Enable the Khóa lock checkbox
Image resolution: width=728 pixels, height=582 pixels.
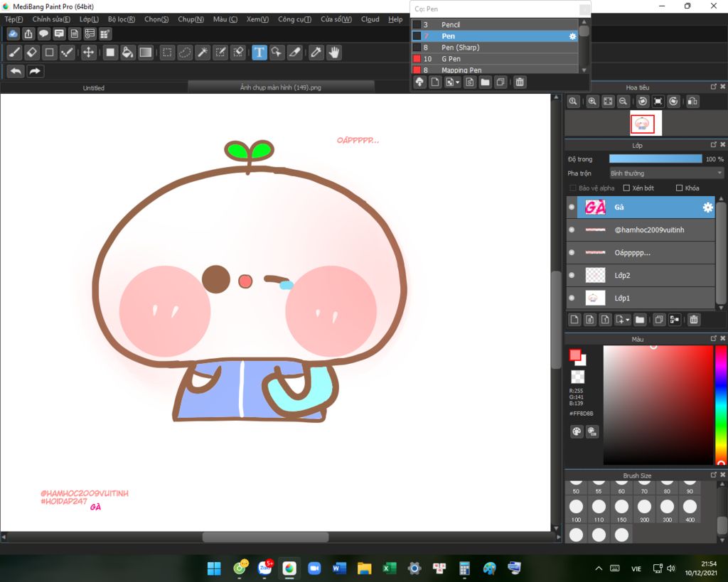pyautogui.click(x=679, y=188)
